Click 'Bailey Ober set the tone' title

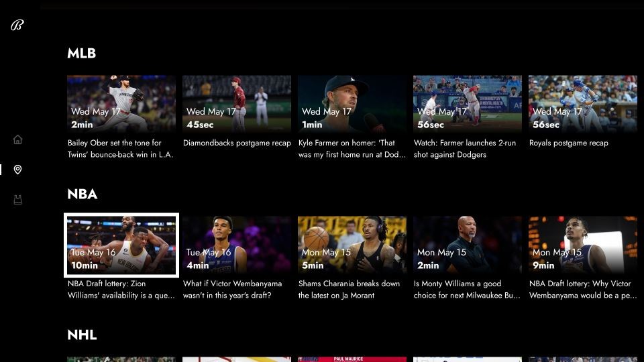[x=120, y=149]
